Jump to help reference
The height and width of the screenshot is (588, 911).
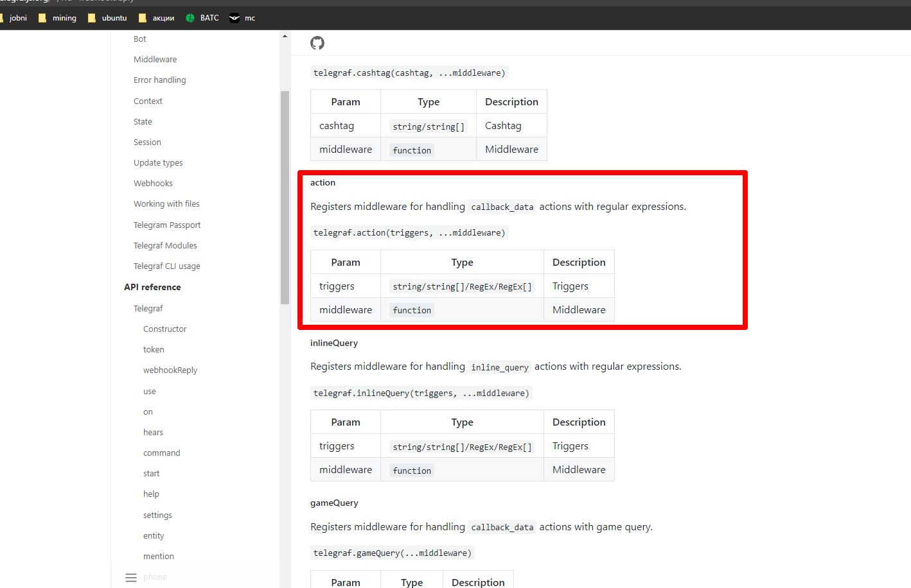(x=151, y=494)
